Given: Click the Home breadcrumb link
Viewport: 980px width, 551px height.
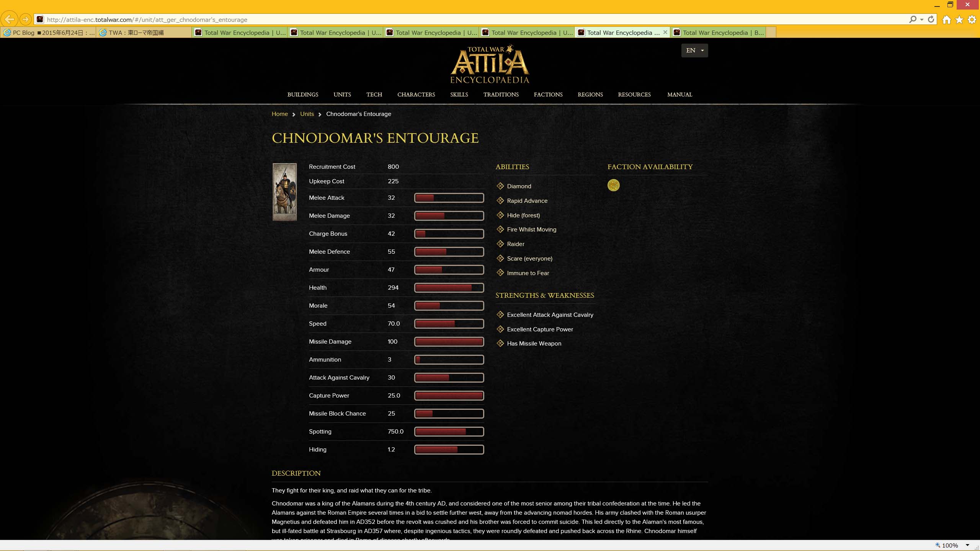Looking at the screenshot, I should 279,114.
